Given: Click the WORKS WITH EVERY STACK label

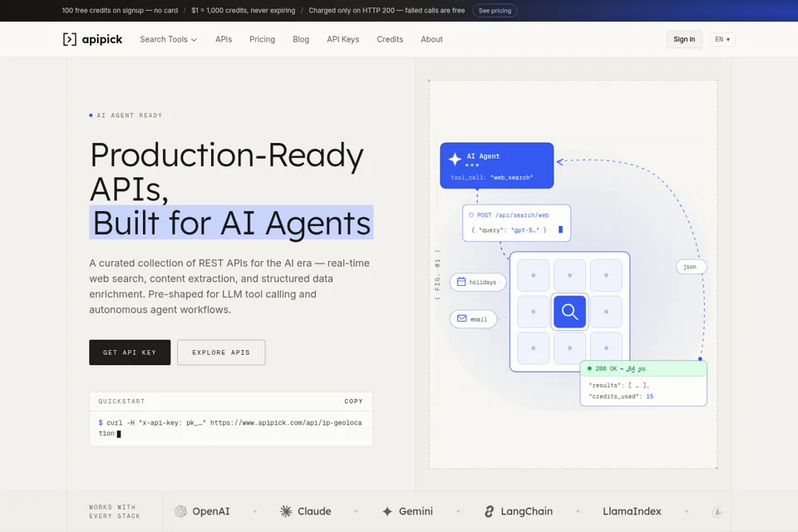Looking at the screenshot, I should pos(115,512).
